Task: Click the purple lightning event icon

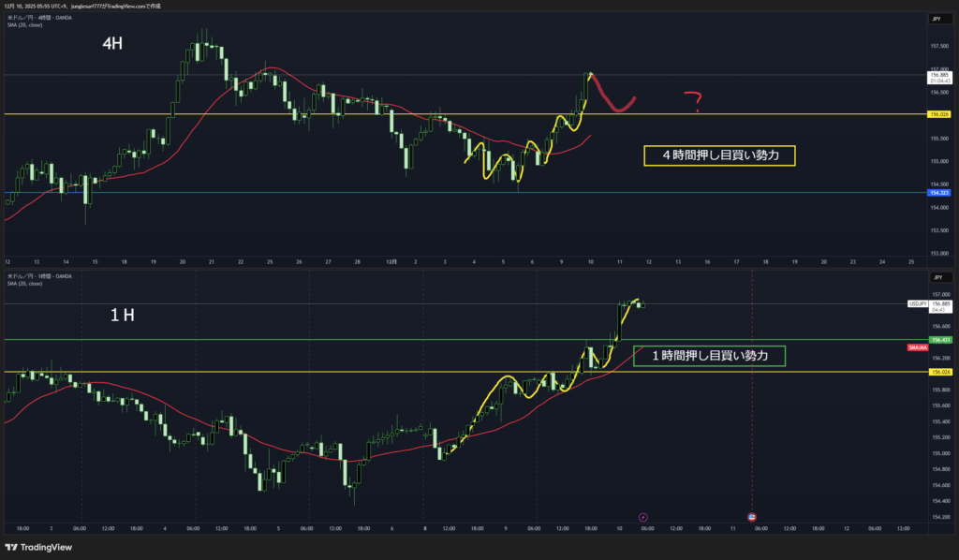Action: click(x=642, y=516)
